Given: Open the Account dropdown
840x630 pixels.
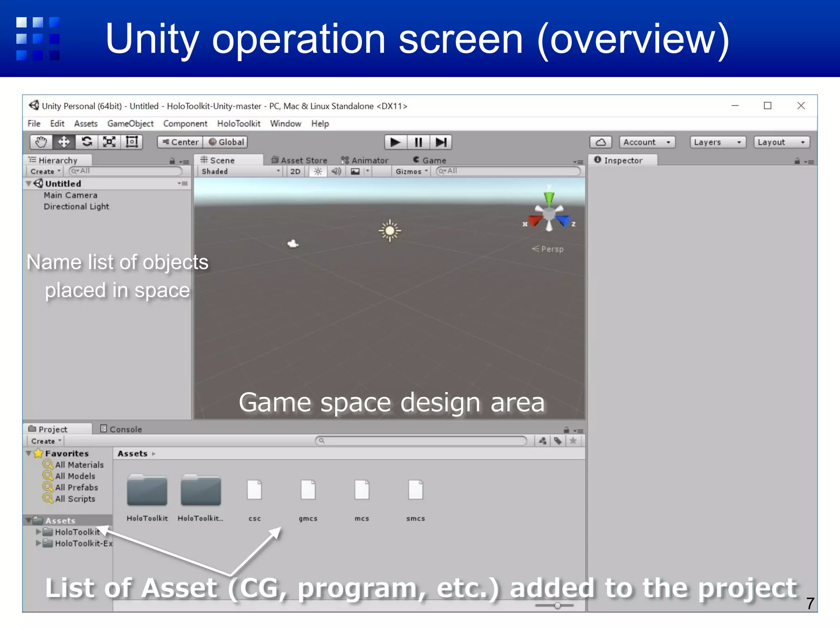Looking at the screenshot, I should pos(647,142).
